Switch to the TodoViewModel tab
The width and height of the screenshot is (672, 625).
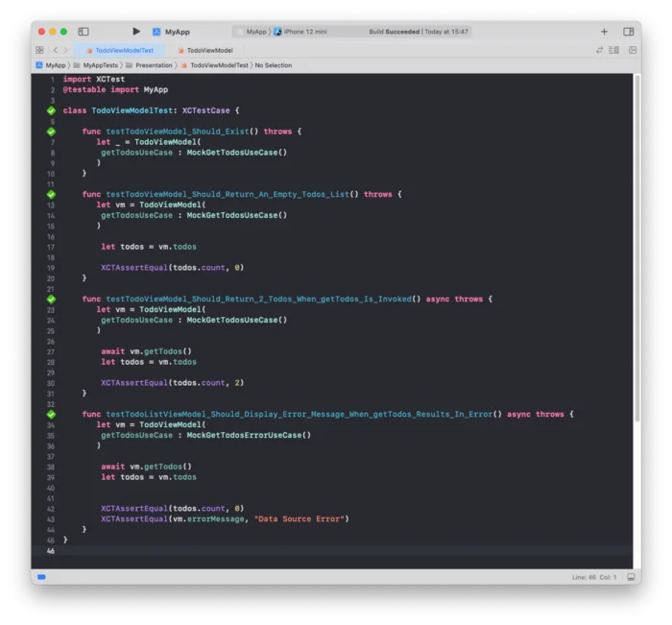[x=204, y=50]
